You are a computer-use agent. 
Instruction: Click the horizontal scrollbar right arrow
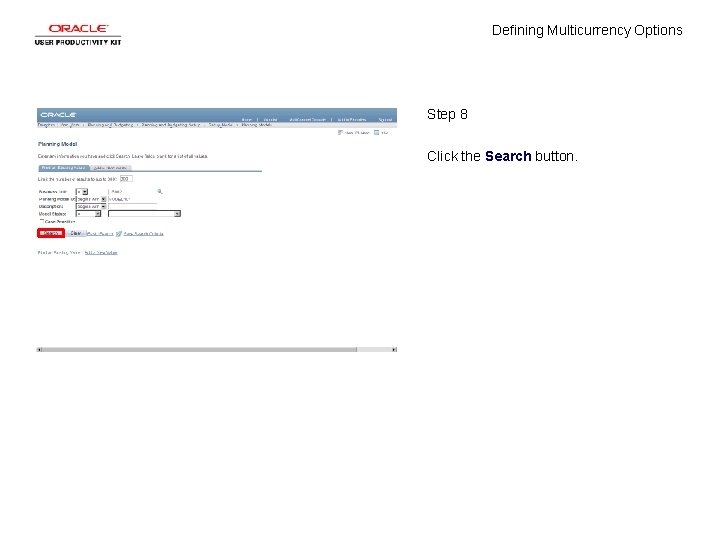click(394, 349)
